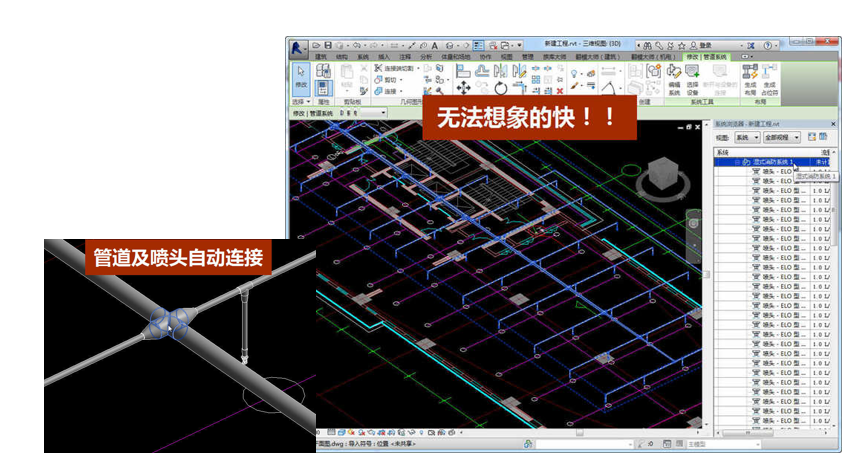861x467 pixels.
Task: Click the 登录 (Sign In) button
Action: (701, 46)
